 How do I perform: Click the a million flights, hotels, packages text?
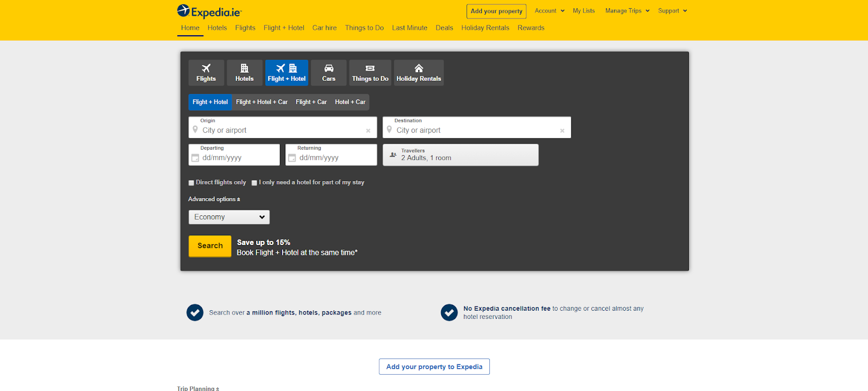tap(299, 313)
